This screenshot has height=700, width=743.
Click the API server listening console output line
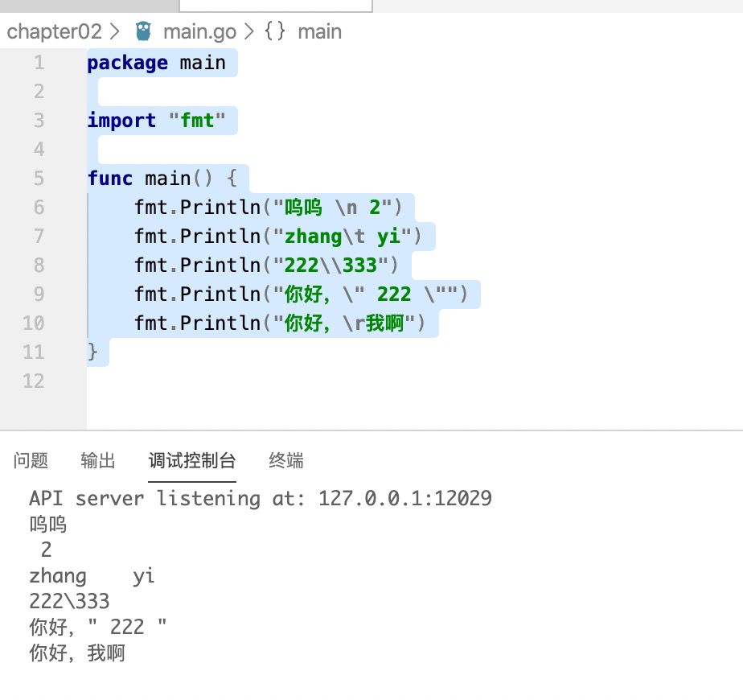coord(261,498)
